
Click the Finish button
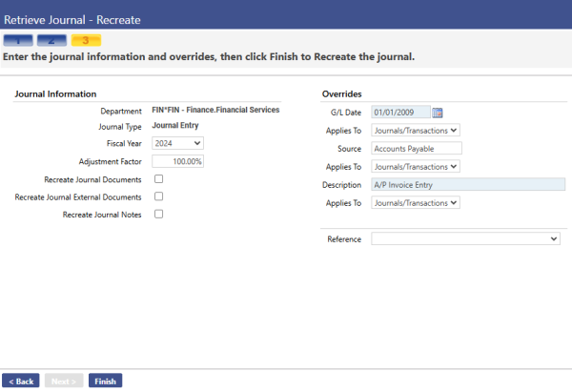tap(106, 381)
